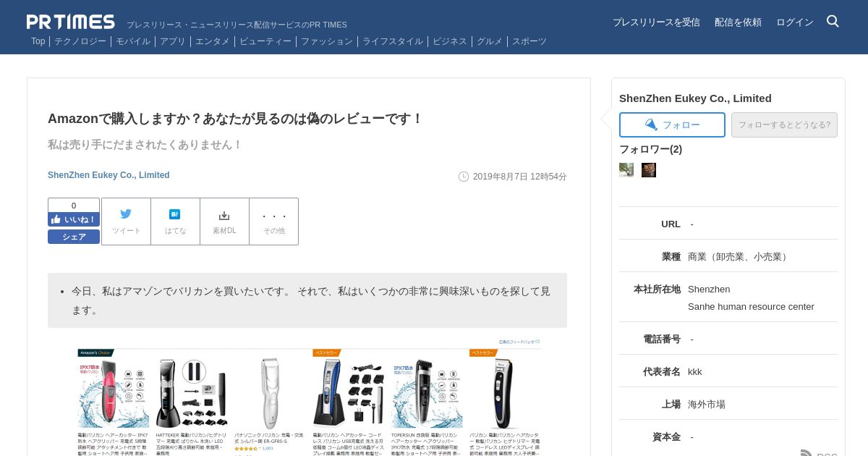Click the Facebook シェア share button
The width and height of the screenshot is (868, 456).
coord(74,237)
